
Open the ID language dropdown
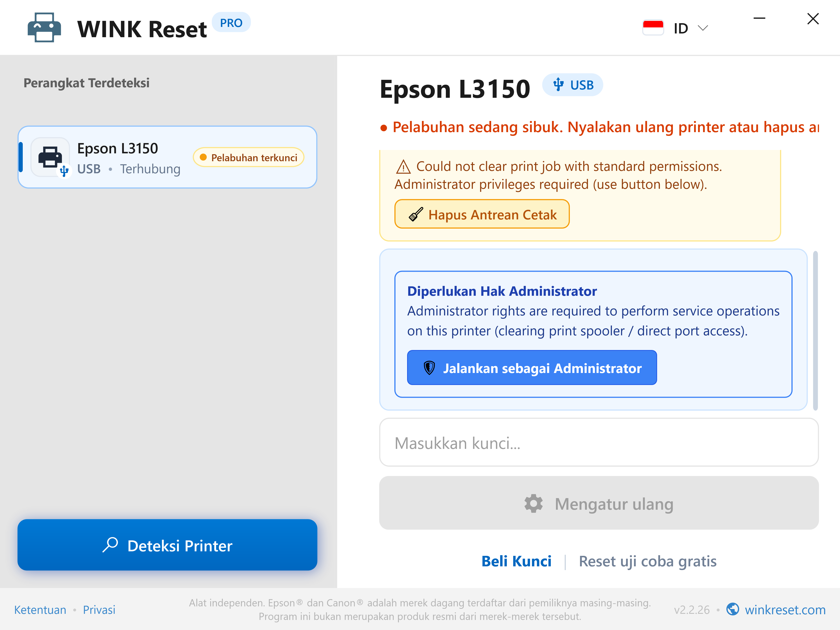pos(675,28)
